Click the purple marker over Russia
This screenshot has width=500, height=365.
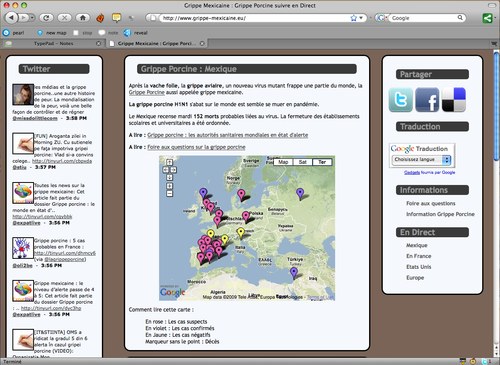coord(300,193)
